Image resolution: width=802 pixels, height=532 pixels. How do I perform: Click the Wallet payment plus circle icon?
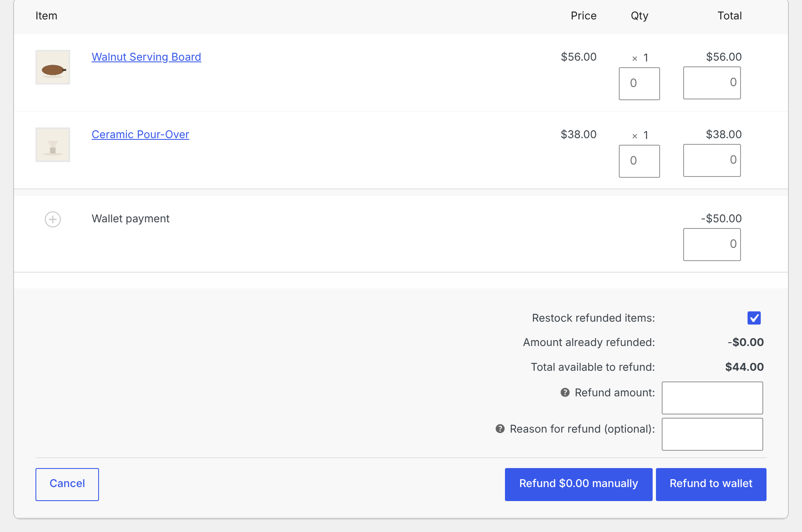click(x=53, y=219)
